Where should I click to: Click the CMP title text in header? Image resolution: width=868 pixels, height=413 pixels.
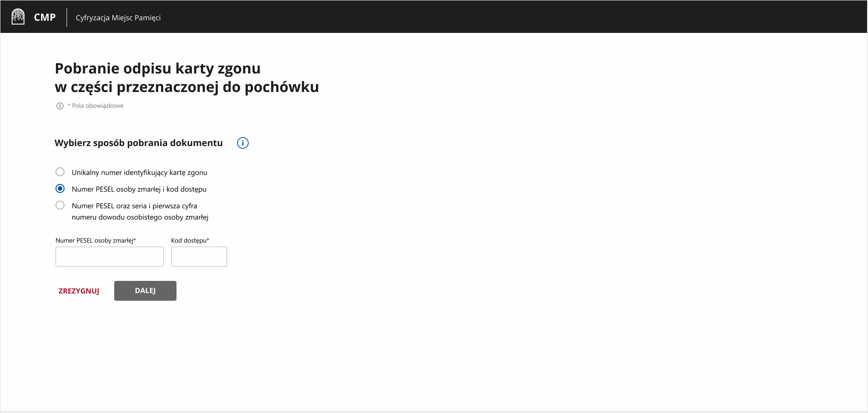pos(45,18)
